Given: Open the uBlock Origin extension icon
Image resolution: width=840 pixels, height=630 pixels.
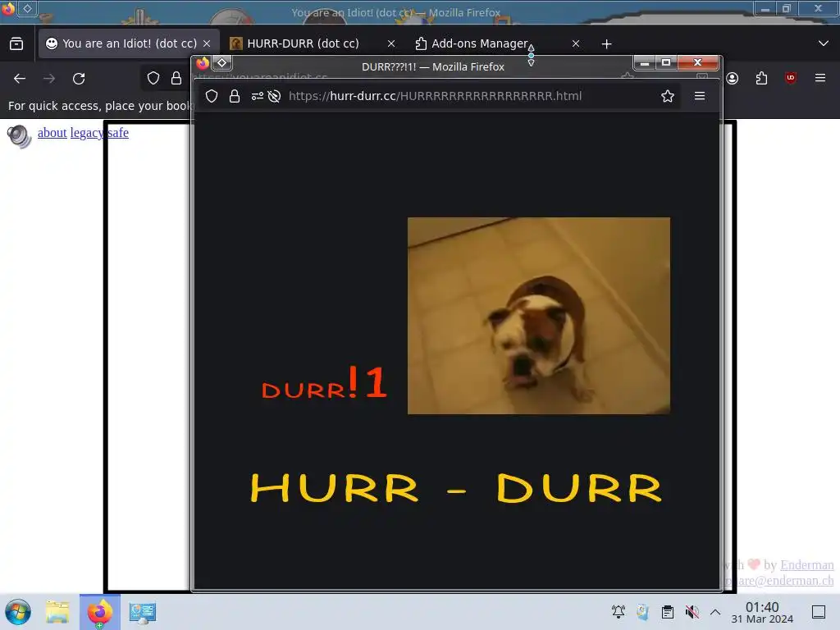Looking at the screenshot, I should tap(791, 78).
